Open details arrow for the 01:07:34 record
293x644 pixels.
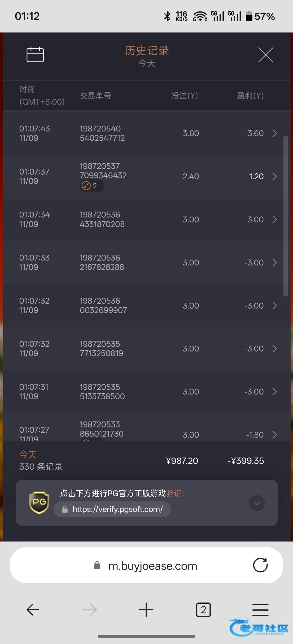tap(274, 219)
